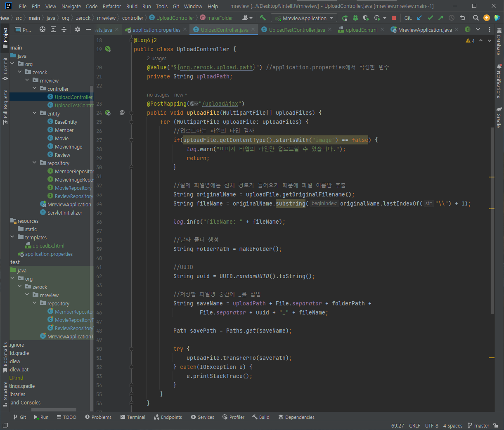Open the Database tool window
Image resolution: width=504 pixels, height=430 pixels.
tap(499, 42)
